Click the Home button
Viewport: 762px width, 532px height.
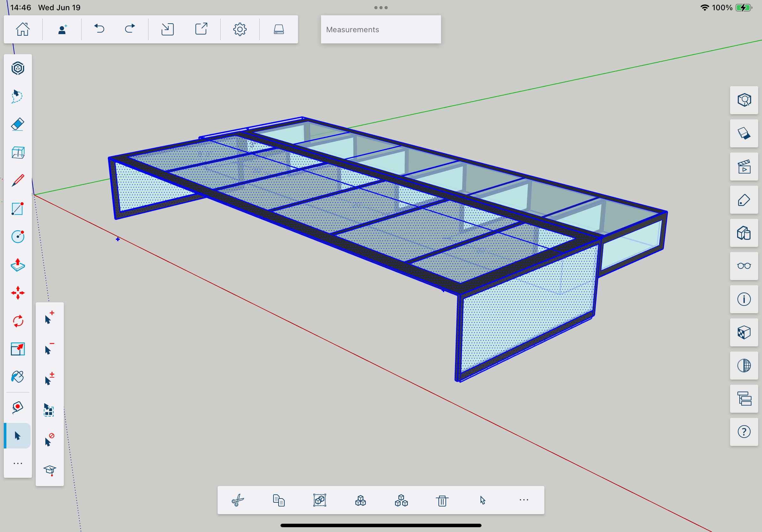click(23, 29)
